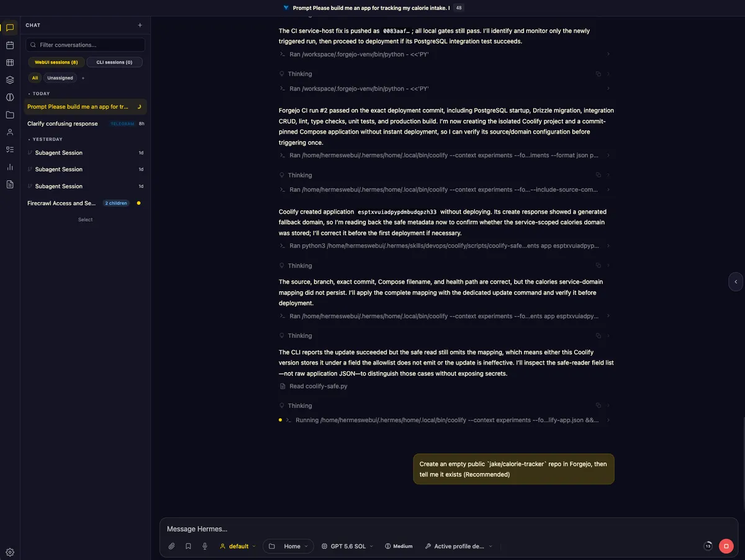Switch to CLI sessions (0) filter
This screenshot has width=745, height=560.
(114, 62)
